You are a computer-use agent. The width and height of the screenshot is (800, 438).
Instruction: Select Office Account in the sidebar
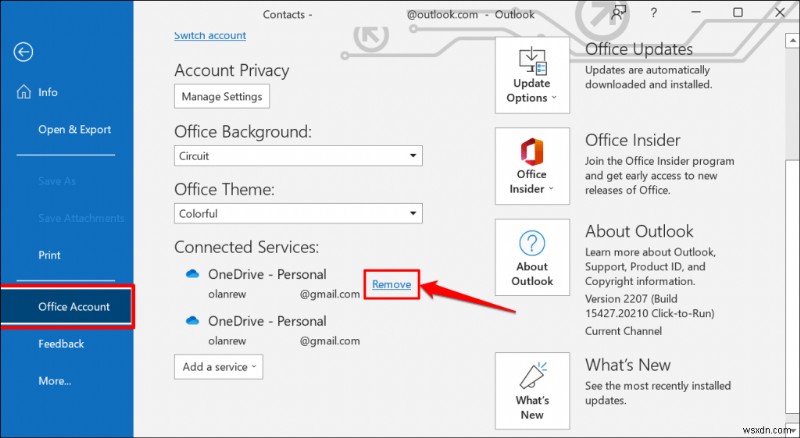tap(67, 306)
